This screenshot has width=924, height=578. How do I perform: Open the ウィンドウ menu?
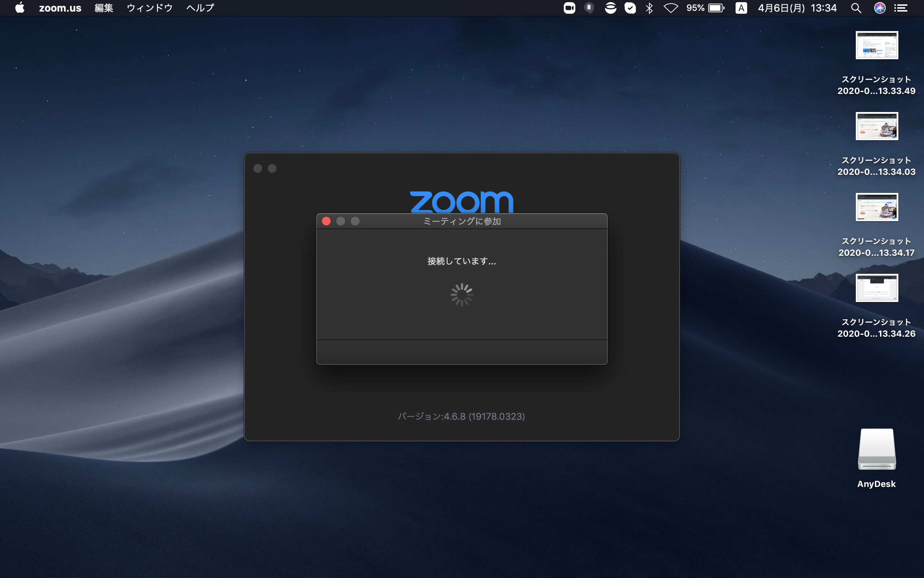[150, 8]
